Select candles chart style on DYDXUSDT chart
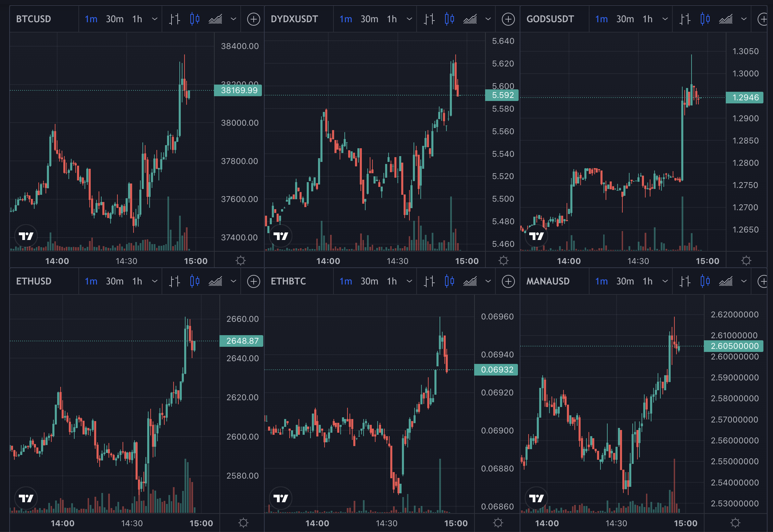Image resolution: width=773 pixels, height=532 pixels. pos(449,19)
